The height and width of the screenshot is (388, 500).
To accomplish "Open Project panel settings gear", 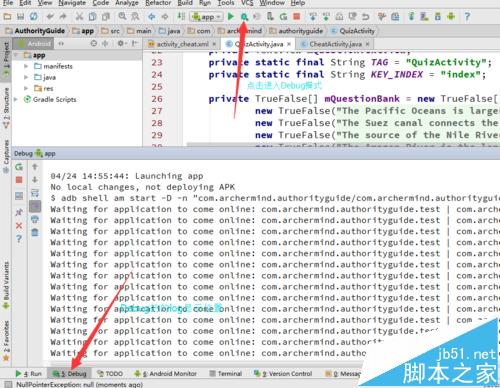I will (120, 43).
